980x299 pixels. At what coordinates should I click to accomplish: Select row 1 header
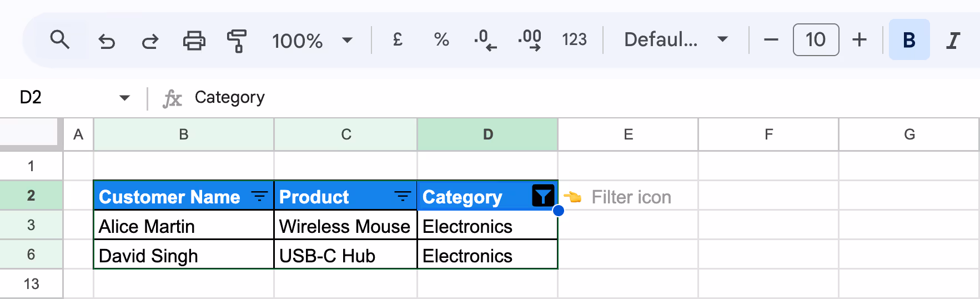(x=31, y=166)
